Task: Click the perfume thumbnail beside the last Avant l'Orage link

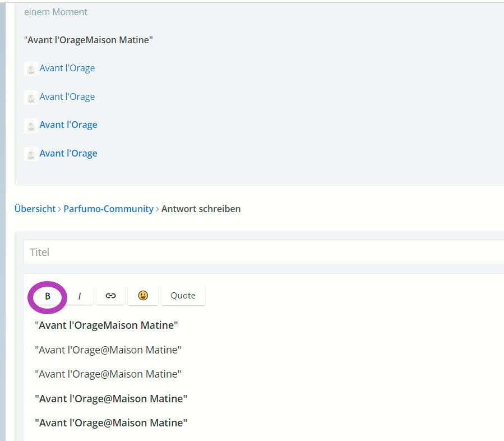Action: pos(31,154)
